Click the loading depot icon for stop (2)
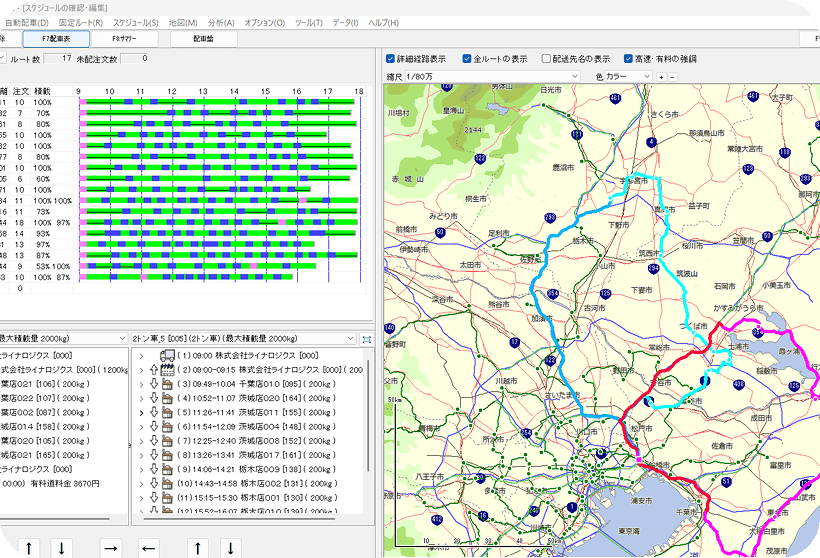This screenshot has height=558, width=820. (167, 370)
